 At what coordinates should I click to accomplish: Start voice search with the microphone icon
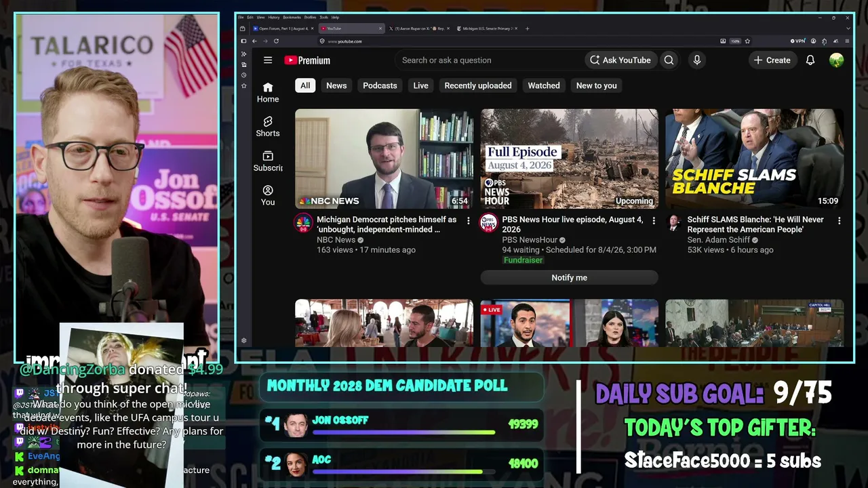coord(696,60)
